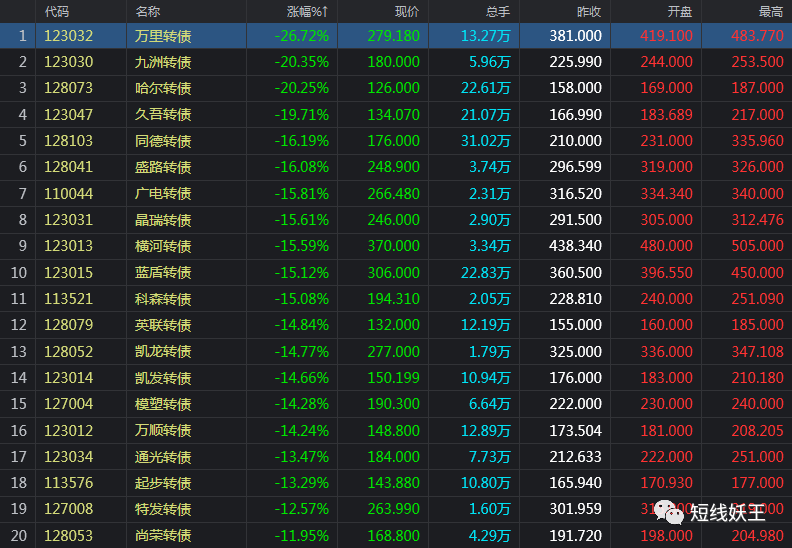Click the -26.72% change value
The height and width of the screenshot is (548, 792).
302,36
